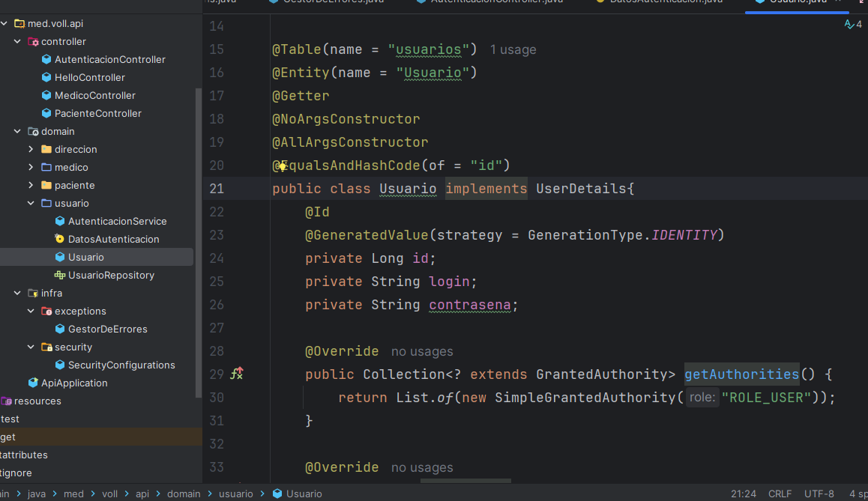The height and width of the screenshot is (501, 868).
Task: Collapse the infra package
Action: click(x=18, y=293)
